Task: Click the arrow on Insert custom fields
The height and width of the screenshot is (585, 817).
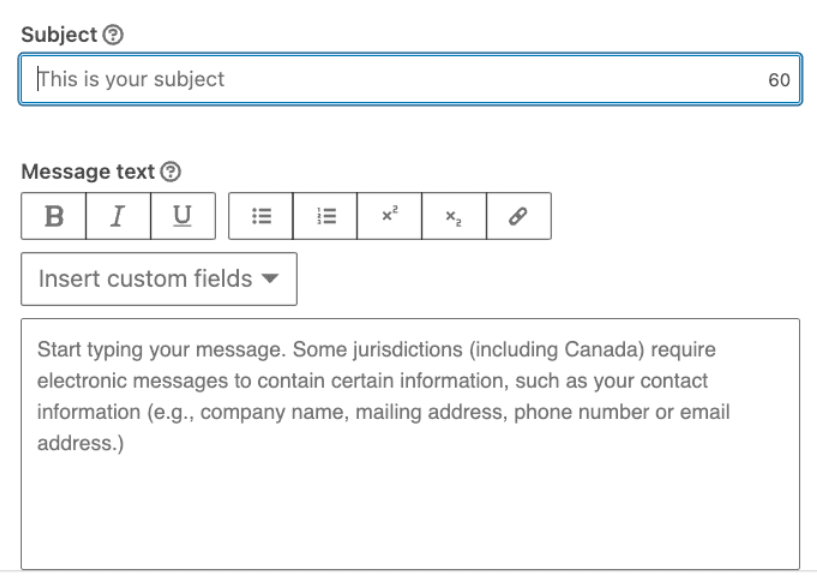Action: point(268,279)
